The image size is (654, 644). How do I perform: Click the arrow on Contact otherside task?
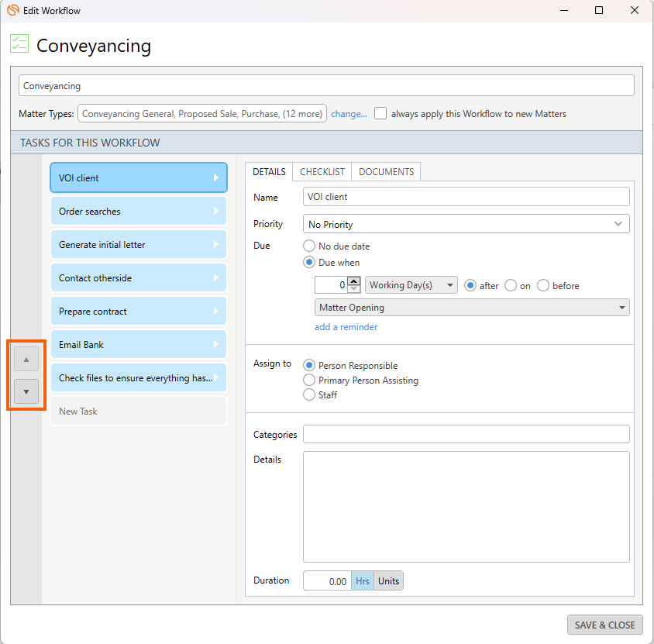coord(216,278)
